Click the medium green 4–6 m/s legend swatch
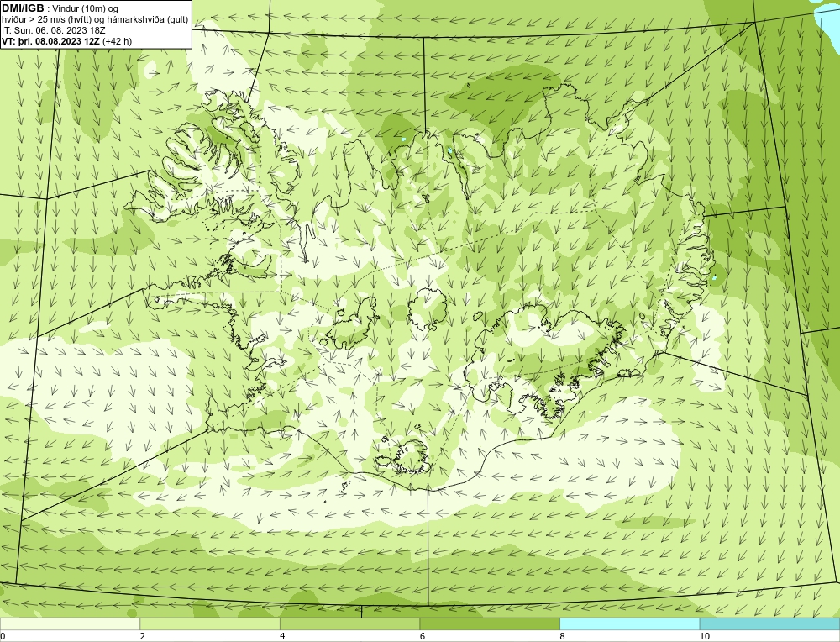The image size is (840, 642). pyautogui.click(x=349, y=624)
